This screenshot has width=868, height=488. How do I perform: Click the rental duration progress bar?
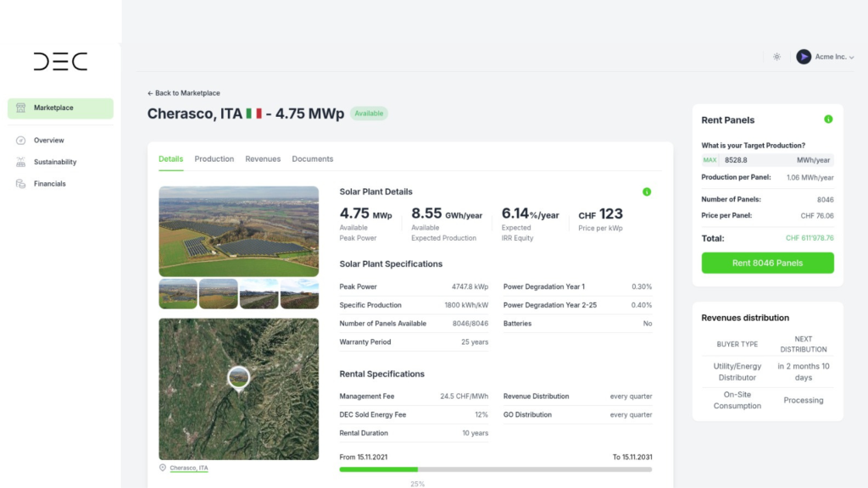pyautogui.click(x=496, y=469)
